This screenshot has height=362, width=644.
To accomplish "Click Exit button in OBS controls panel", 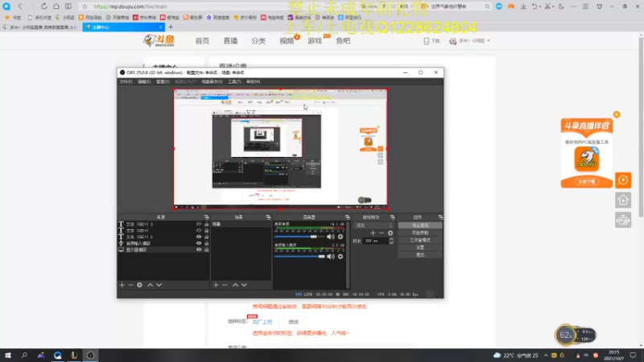I will pos(420,255).
